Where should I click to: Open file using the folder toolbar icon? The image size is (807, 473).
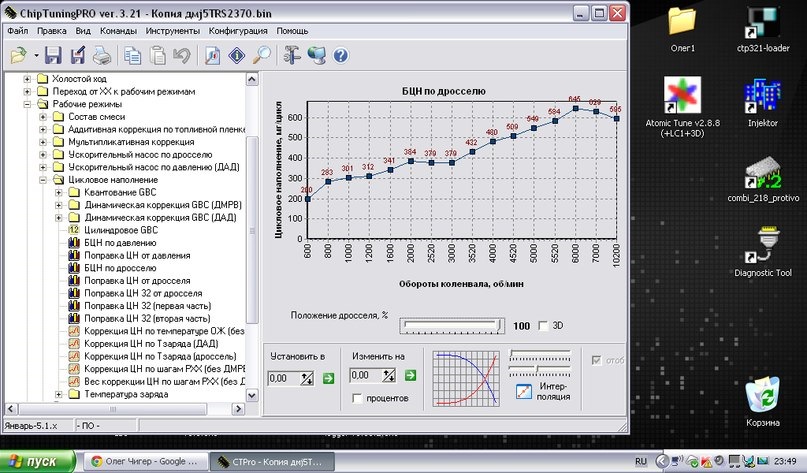click(x=19, y=55)
